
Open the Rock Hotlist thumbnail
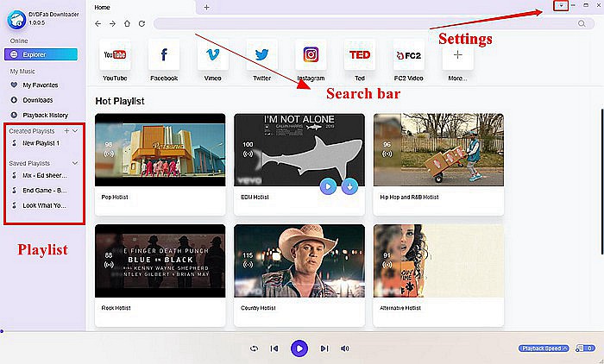click(x=160, y=260)
